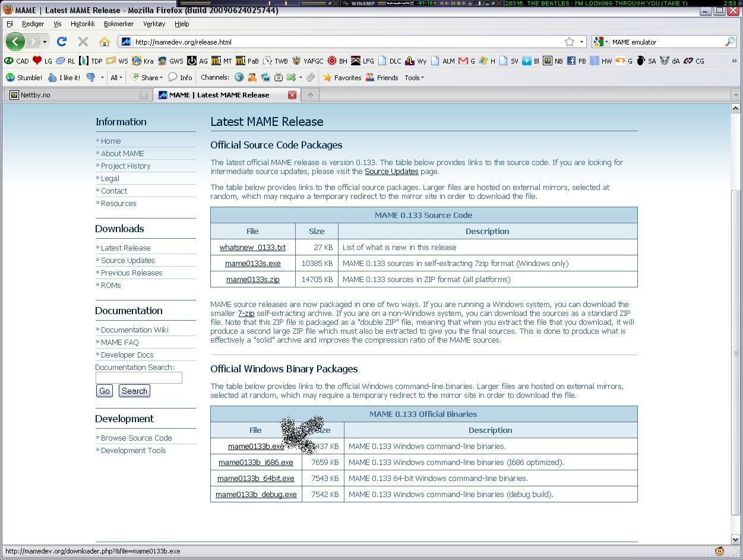Open the All topics dropdown

[x=116, y=77]
